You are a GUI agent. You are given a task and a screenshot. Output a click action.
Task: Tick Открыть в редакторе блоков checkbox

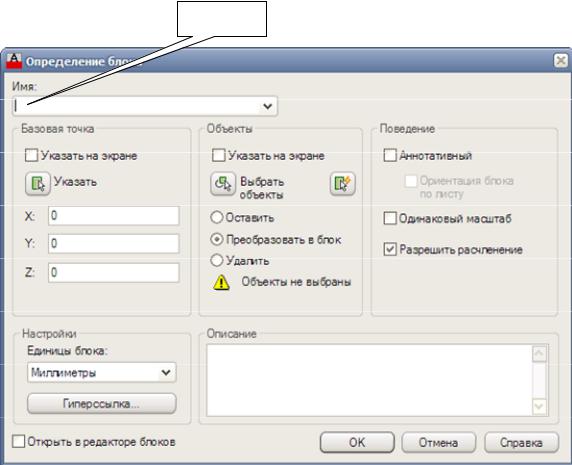(18, 442)
